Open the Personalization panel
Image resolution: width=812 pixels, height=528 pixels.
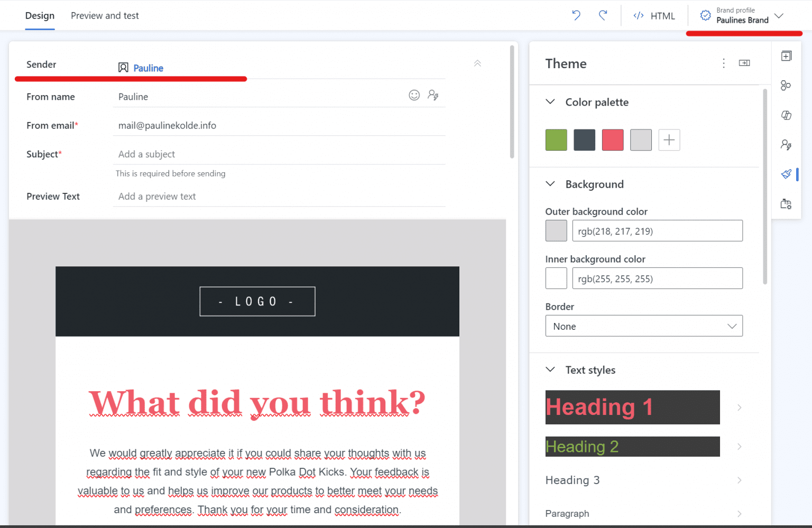click(x=786, y=144)
